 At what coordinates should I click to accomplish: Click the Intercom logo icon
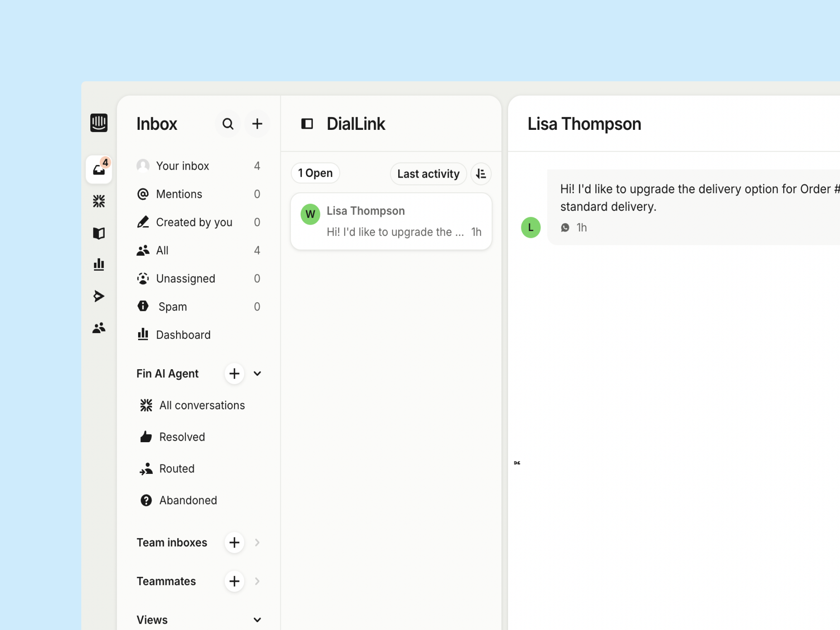coord(99,123)
